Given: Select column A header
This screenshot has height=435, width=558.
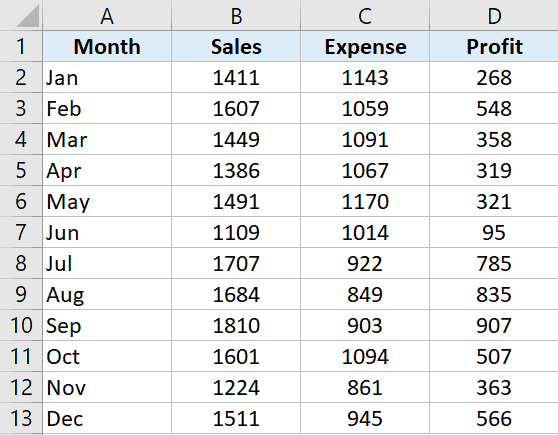Looking at the screenshot, I should [x=107, y=15].
